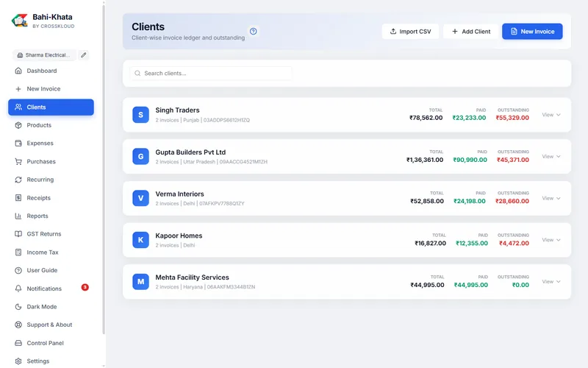Click the ₹1,36,361.00 total for Gupta Builders
The height and width of the screenshot is (368, 588).
tap(425, 160)
